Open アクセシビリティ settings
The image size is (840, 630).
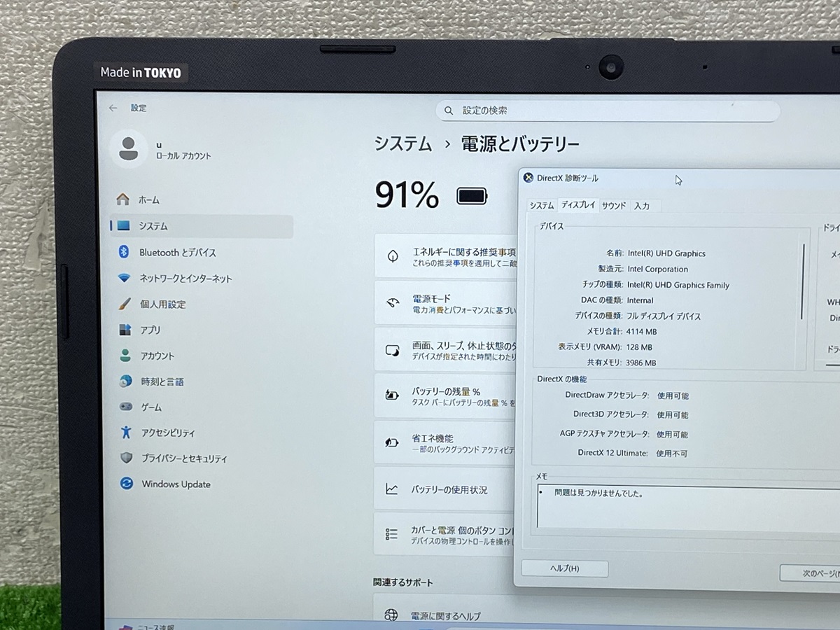tap(167, 433)
